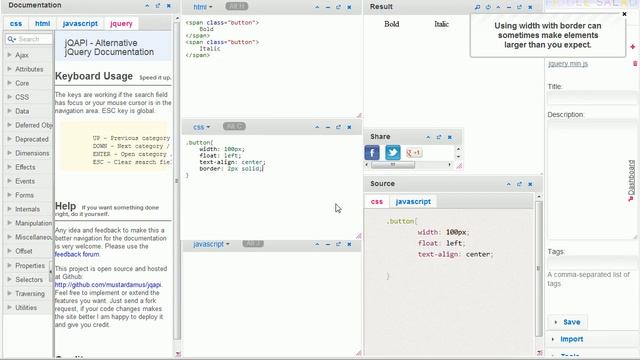Screen dimensions: 640x360
Task: Click the red plus add-resource icon
Action: point(633,47)
